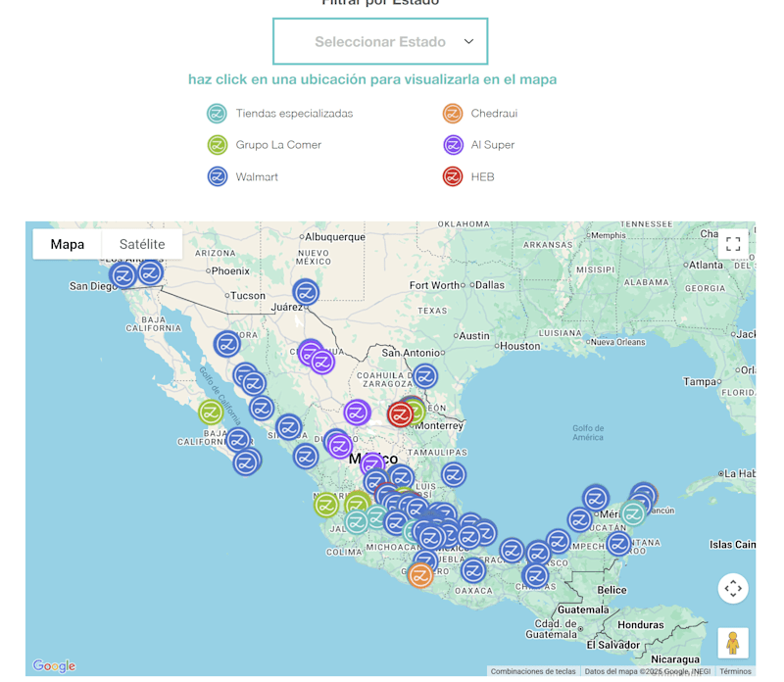Select the teal specialty store marker near Cancún
The height and width of the screenshot is (682, 784).
point(633,513)
